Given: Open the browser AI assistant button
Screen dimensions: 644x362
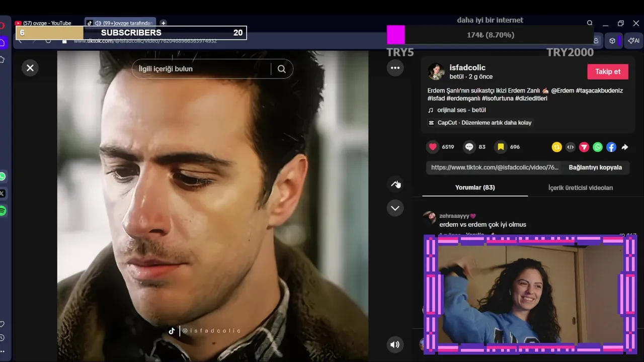Looking at the screenshot, I should (634, 41).
